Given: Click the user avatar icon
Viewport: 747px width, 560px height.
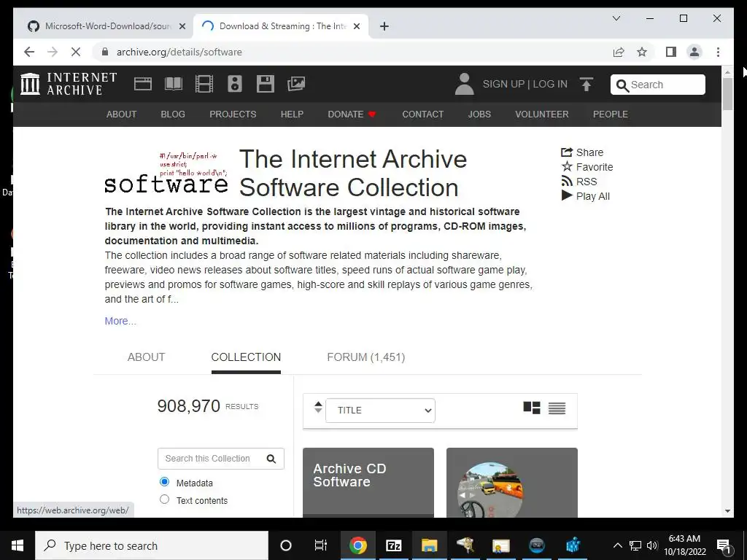Looking at the screenshot, I should pyautogui.click(x=464, y=84).
